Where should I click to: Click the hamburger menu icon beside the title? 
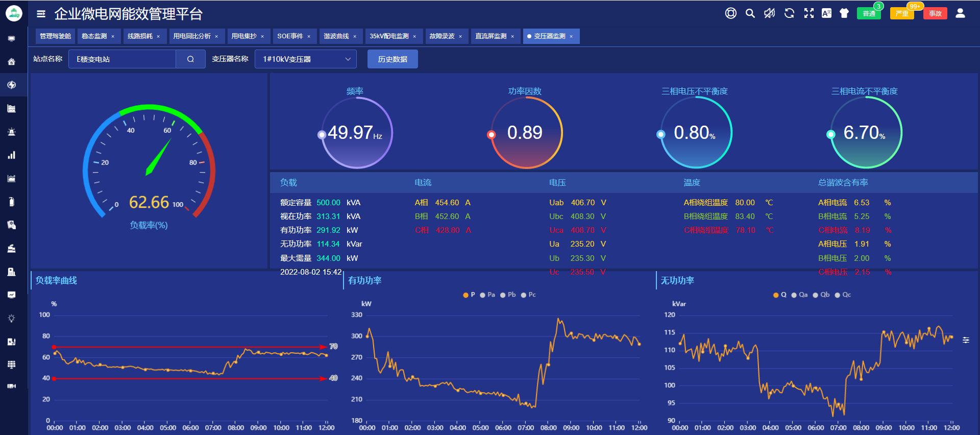click(x=41, y=14)
